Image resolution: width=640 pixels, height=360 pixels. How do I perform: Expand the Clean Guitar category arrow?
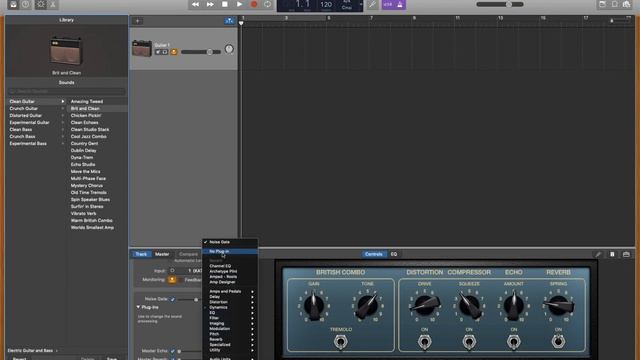(x=62, y=101)
